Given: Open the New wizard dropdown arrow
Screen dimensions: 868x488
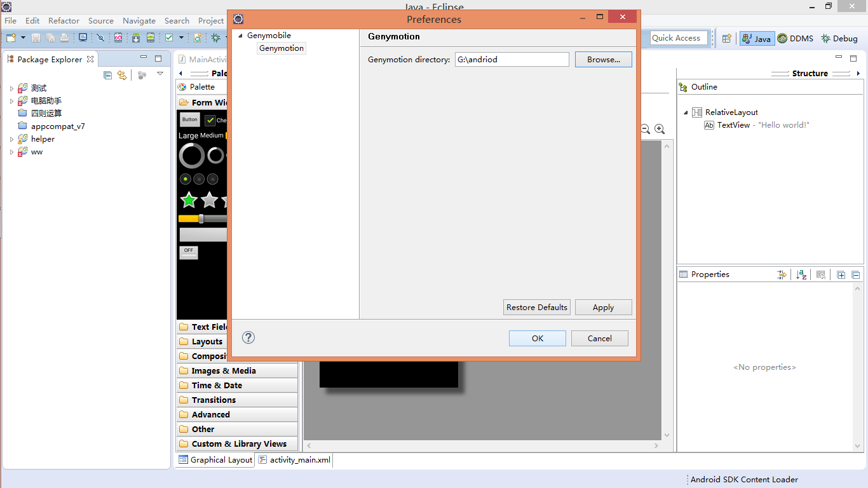Looking at the screenshot, I should (x=22, y=38).
